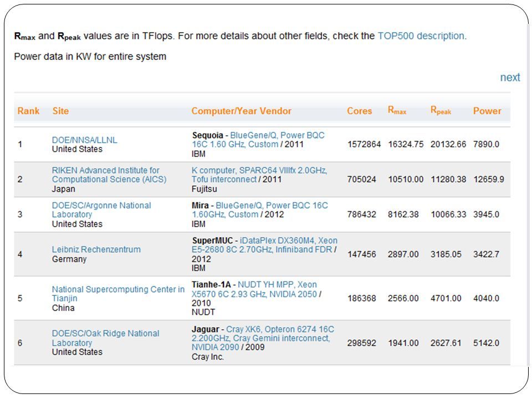
Task: Click the Power column header
Action: point(487,111)
